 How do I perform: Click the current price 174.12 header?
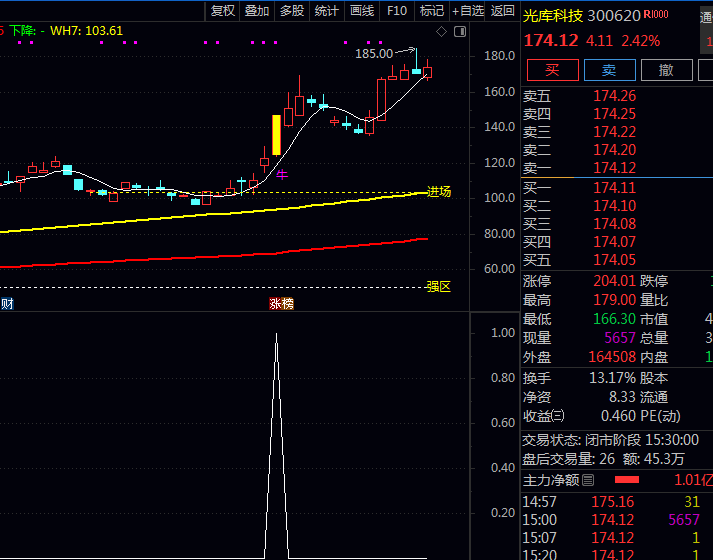pyautogui.click(x=551, y=41)
